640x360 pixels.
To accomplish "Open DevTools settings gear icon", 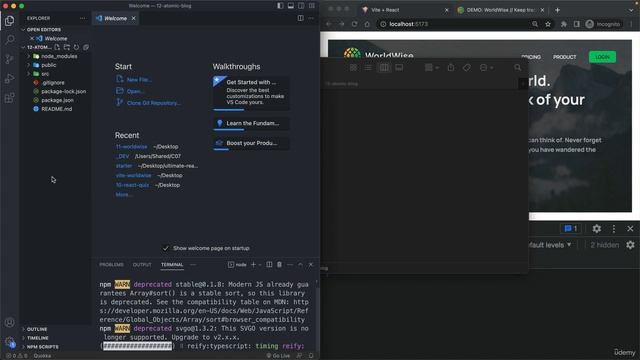I will [596, 229].
